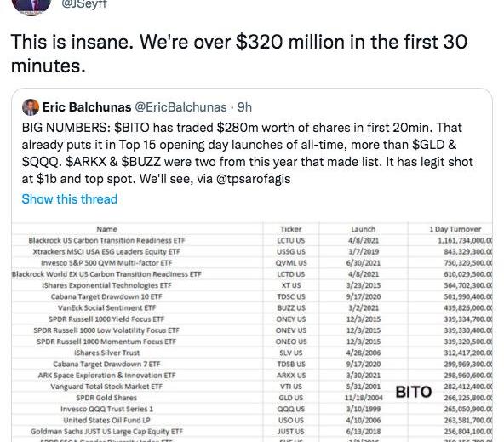Click the ARK Space Exploration & Innovation ETF row
This screenshot has width=504, height=442.
click(x=252, y=375)
